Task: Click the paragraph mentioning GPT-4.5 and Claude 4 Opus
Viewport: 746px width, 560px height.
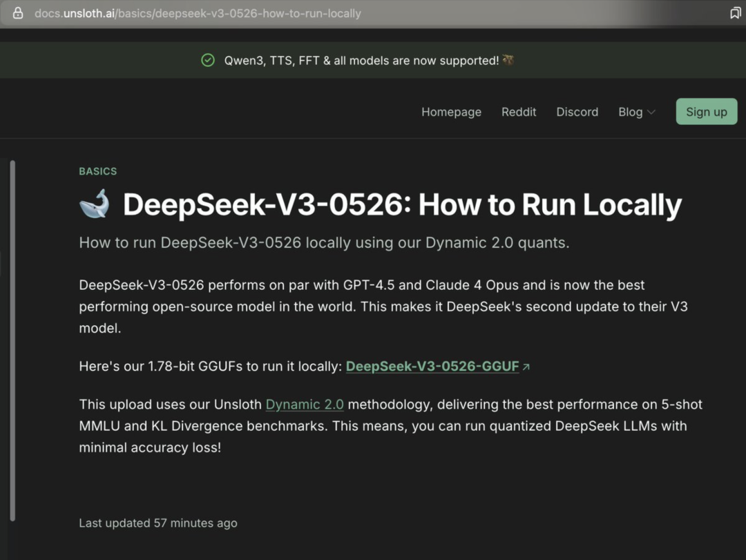Action: [x=383, y=307]
